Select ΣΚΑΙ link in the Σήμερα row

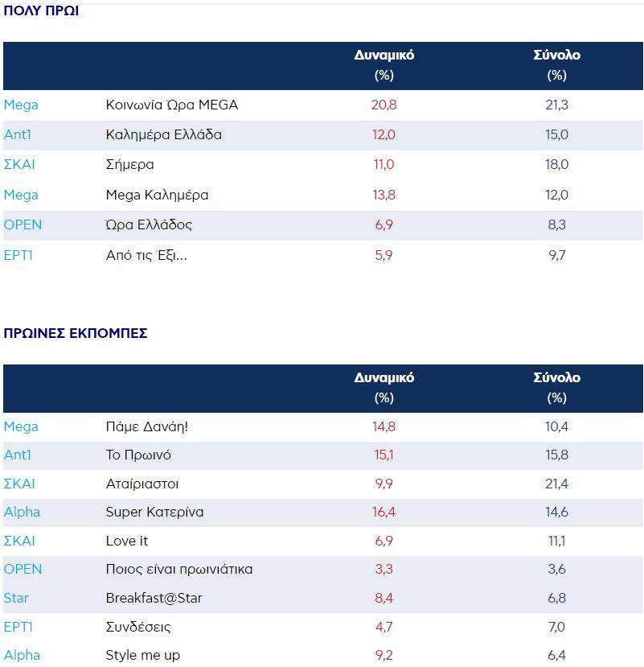[20, 164]
